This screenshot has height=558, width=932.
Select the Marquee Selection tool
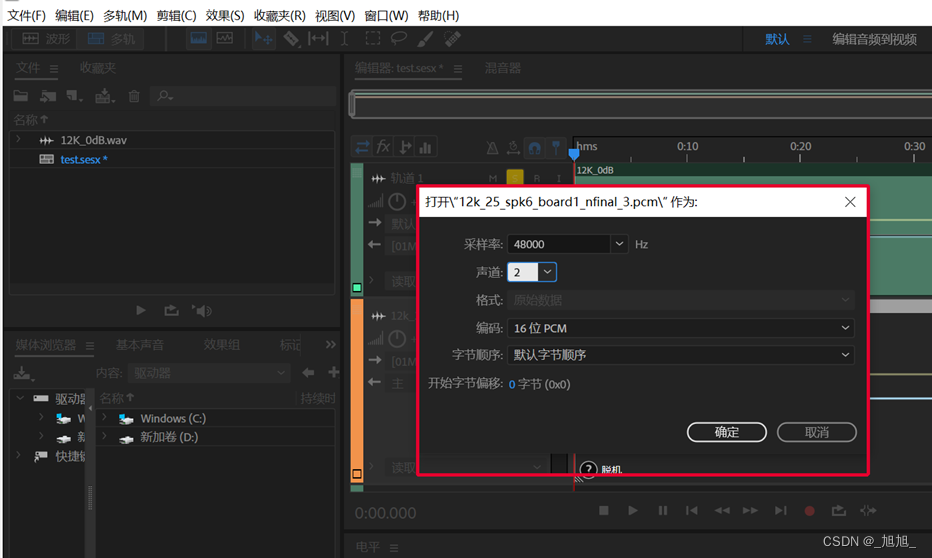click(x=373, y=39)
